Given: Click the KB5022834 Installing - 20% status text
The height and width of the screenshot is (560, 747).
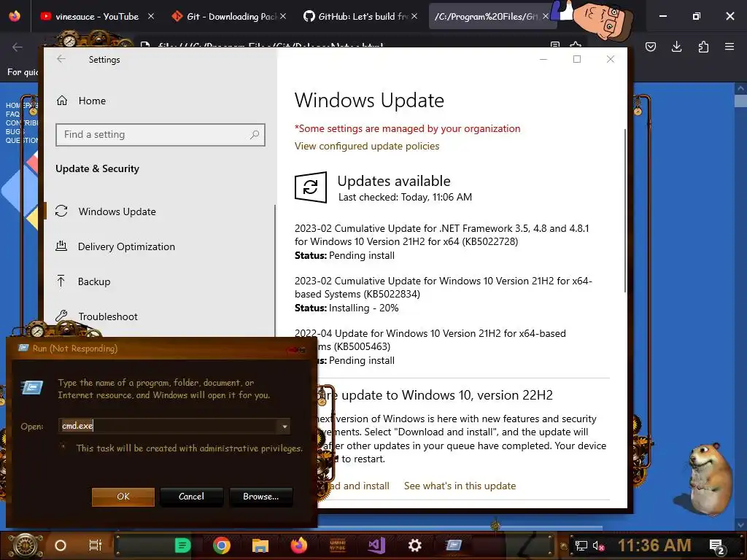Looking at the screenshot, I should tap(347, 308).
